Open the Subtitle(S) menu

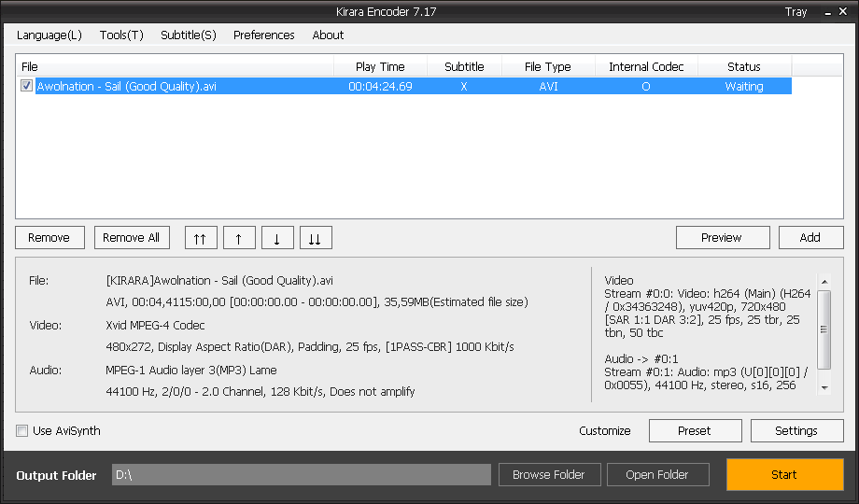click(189, 35)
